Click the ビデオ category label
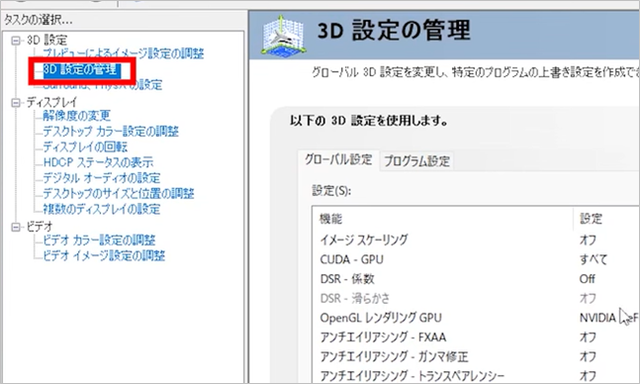The image size is (640, 384). pos(40,226)
